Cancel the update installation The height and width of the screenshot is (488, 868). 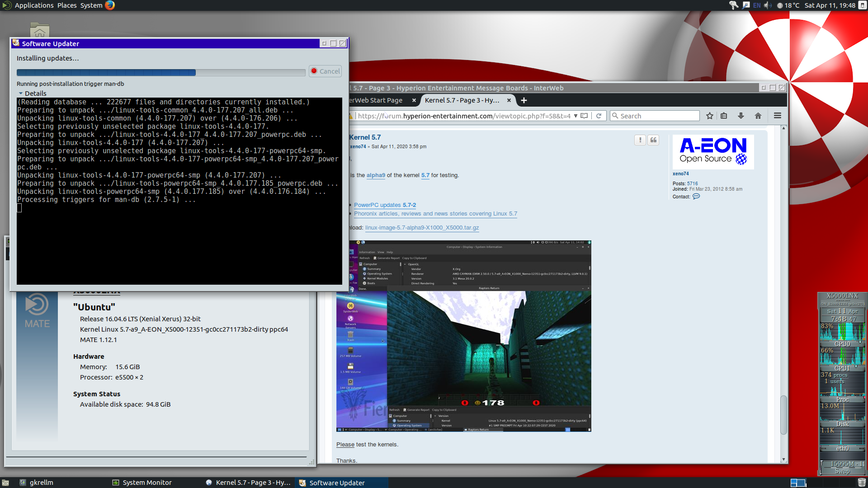325,71
